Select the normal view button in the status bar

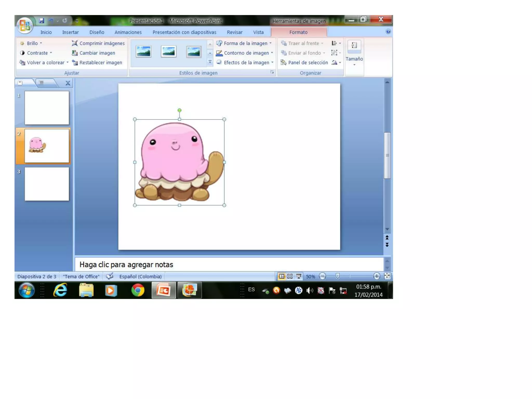point(282,276)
